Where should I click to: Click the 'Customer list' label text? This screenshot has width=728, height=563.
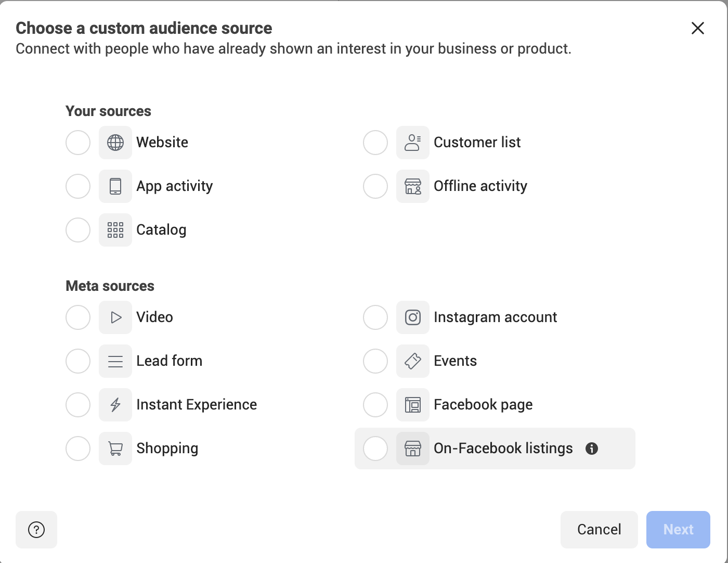[x=477, y=143]
